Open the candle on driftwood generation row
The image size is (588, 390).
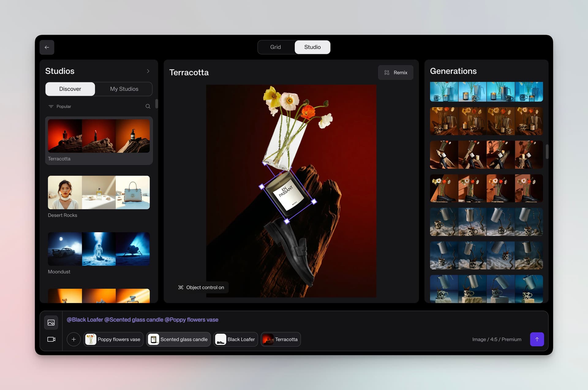click(x=486, y=155)
